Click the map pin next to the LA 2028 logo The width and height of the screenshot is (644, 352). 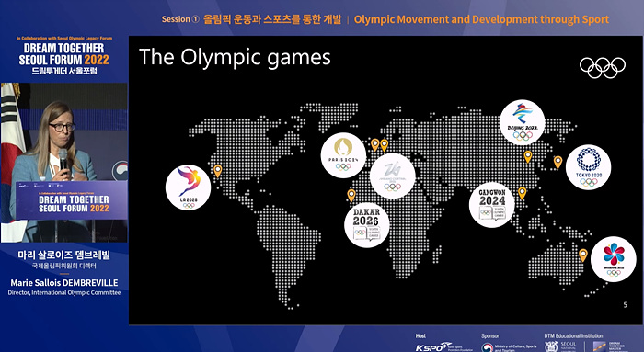(x=218, y=171)
